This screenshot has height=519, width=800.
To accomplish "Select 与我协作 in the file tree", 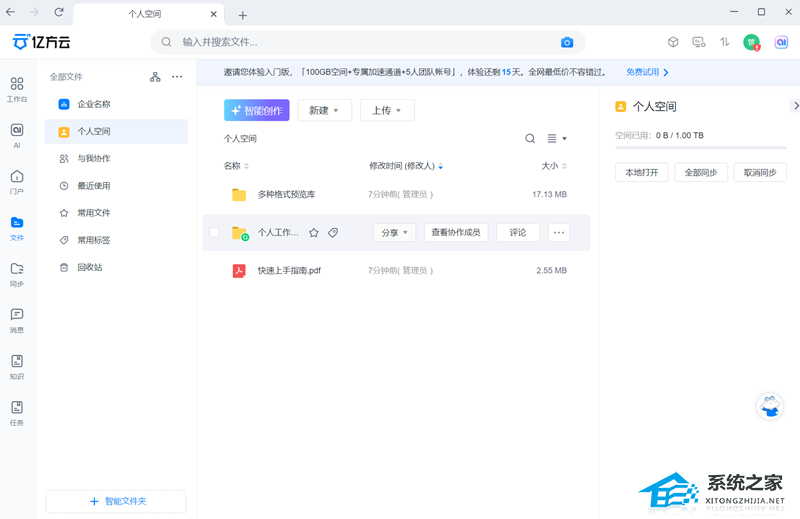I will (x=93, y=158).
